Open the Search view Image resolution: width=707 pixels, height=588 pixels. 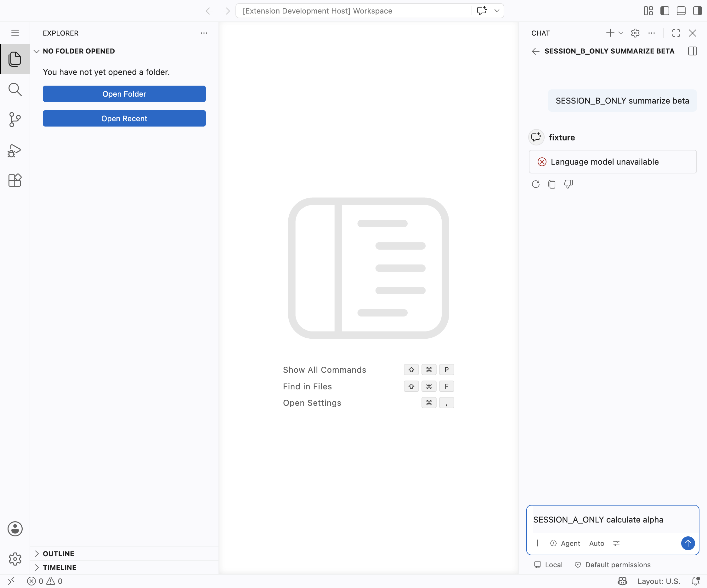pyautogui.click(x=15, y=89)
